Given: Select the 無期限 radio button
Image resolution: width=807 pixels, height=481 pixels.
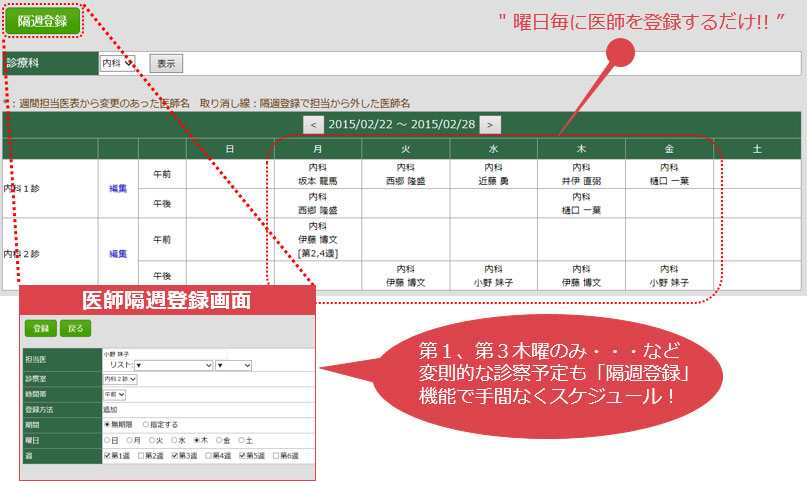Looking at the screenshot, I should click(107, 424).
